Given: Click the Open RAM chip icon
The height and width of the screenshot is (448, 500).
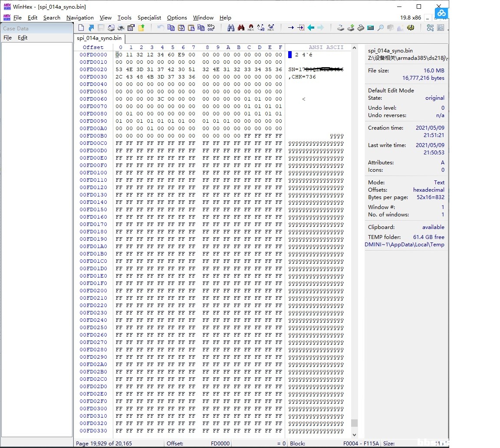Looking at the screenshot, I should (360, 28).
